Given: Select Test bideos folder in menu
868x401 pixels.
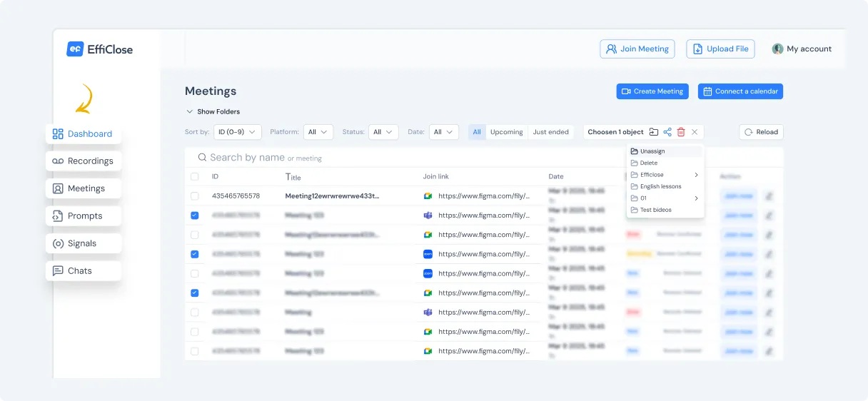Looking at the screenshot, I should (665, 210).
